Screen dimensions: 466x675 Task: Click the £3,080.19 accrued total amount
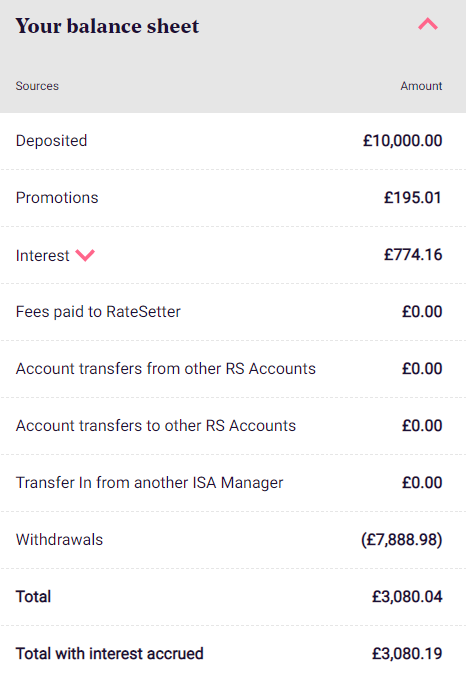click(407, 653)
